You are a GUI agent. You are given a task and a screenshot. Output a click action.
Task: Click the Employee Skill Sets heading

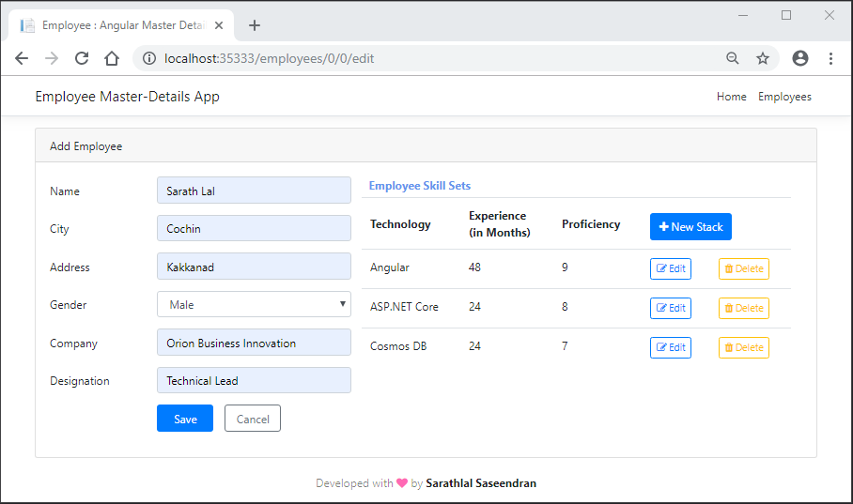pos(419,186)
